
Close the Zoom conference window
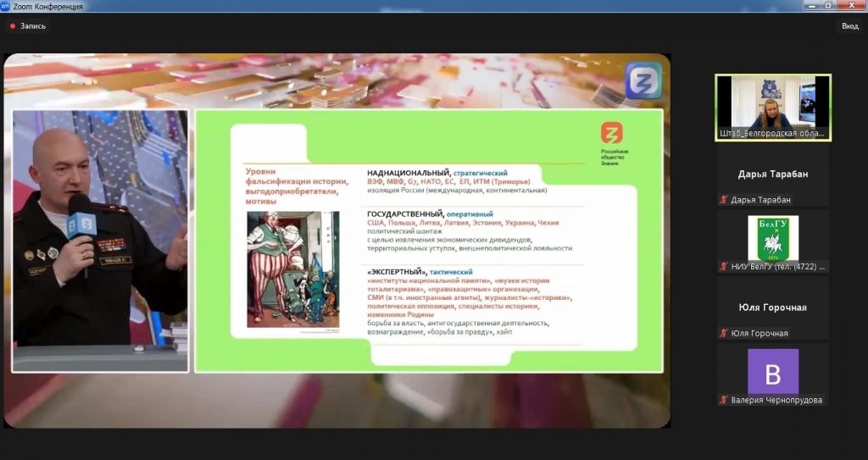(x=851, y=5)
